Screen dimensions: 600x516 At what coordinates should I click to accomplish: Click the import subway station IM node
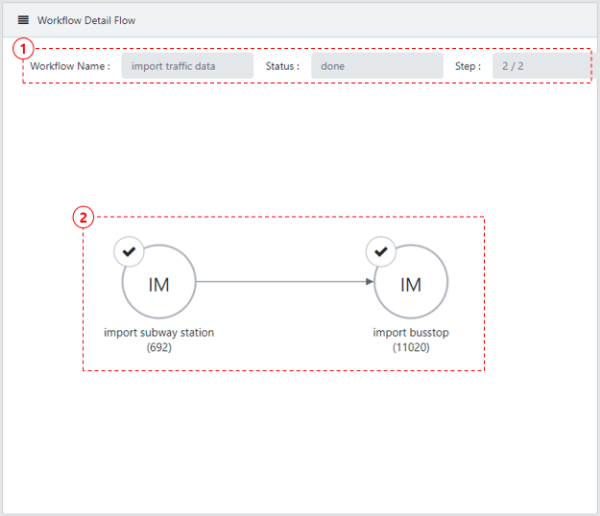(159, 284)
